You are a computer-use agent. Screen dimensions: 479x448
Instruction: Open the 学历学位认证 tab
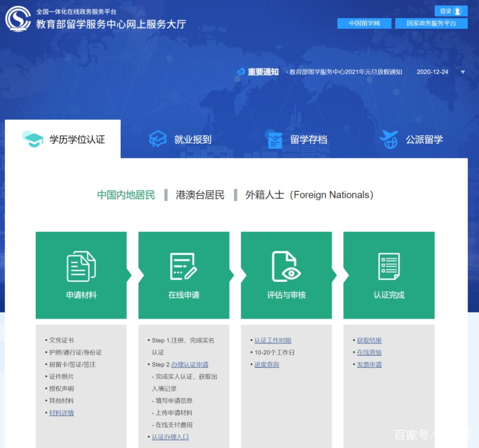click(63, 139)
